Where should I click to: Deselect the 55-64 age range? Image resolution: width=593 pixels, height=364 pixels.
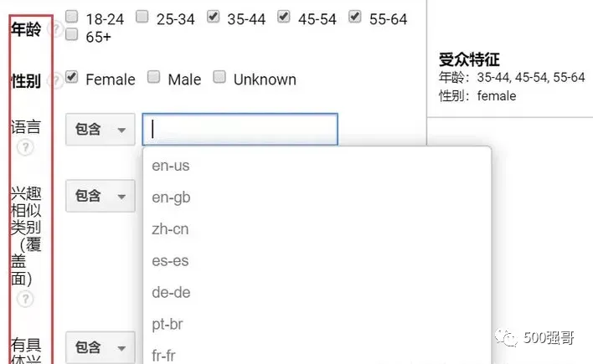point(355,17)
